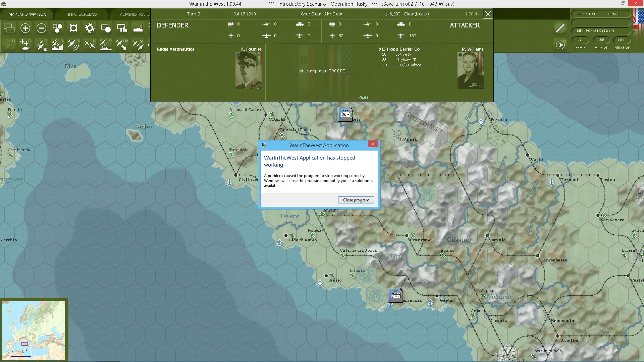Select the XXX corps counter near Rieti

click(345, 115)
